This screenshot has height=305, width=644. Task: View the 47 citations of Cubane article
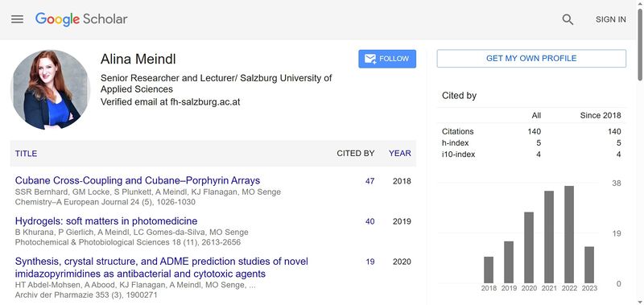(369, 181)
